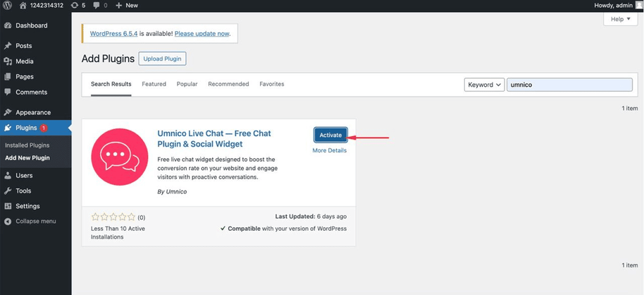Switch to the Popular plugins tab
Viewport: 644px width, 295px height.
click(x=187, y=84)
